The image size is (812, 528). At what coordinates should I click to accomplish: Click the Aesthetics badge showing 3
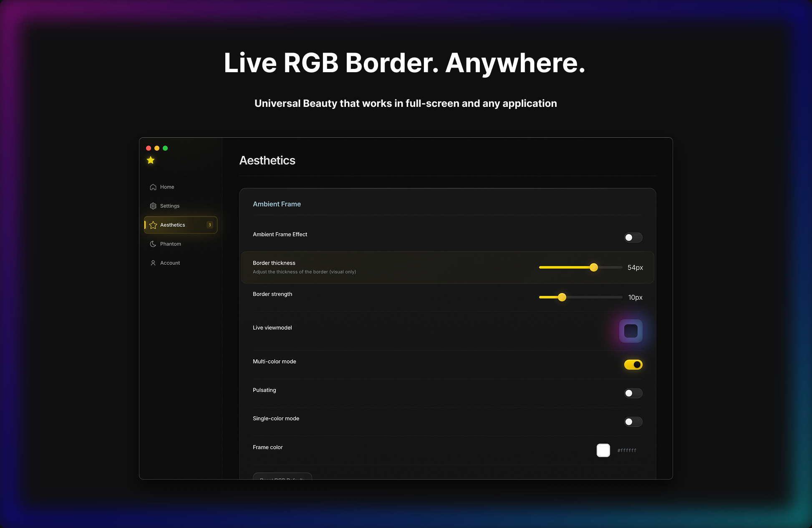coord(210,225)
